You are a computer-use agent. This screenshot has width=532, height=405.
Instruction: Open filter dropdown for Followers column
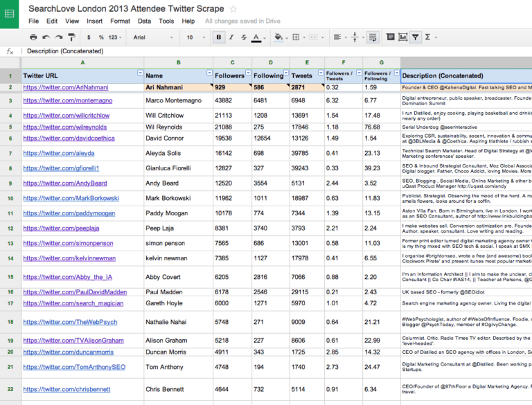(x=249, y=73)
